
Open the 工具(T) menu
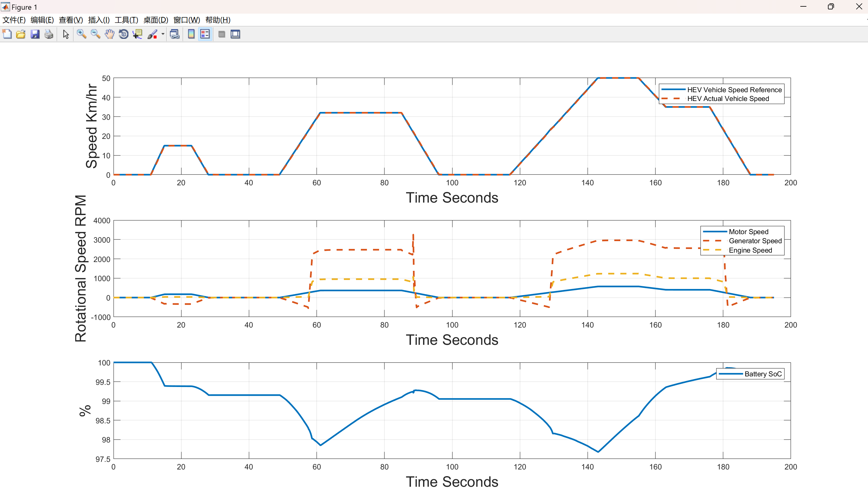[126, 20]
